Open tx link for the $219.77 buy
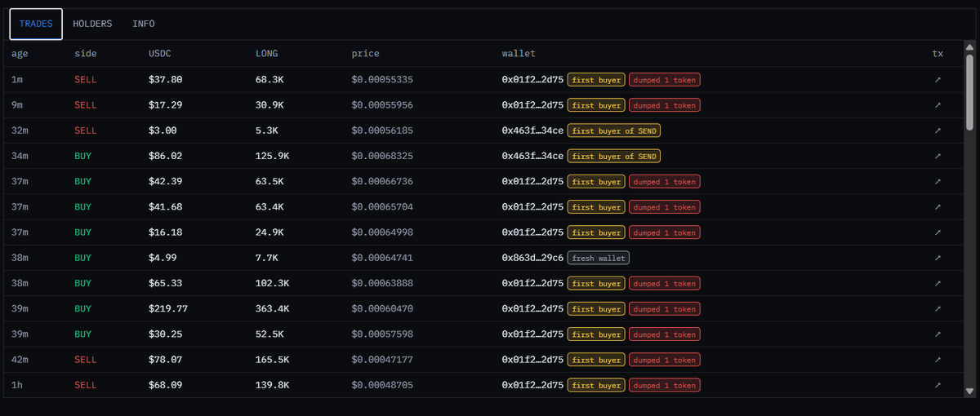The height and width of the screenshot is (416, 980). (x=938, y=309)
